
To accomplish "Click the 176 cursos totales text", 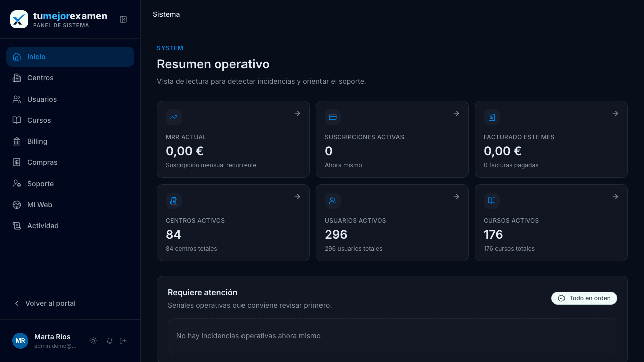I will (x=509, y=249).
